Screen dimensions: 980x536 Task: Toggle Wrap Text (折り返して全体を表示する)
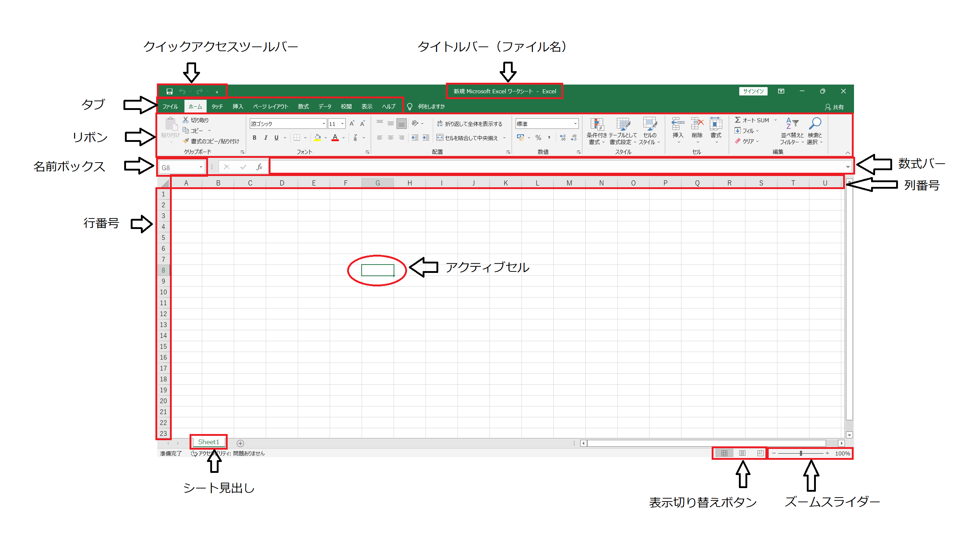(470, 123)
